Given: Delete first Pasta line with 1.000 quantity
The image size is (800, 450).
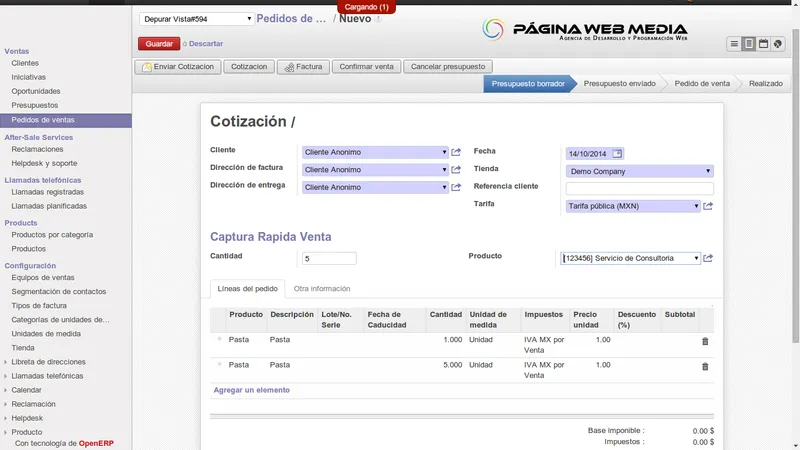Looking at the screenshot, I should click(705, 341).
